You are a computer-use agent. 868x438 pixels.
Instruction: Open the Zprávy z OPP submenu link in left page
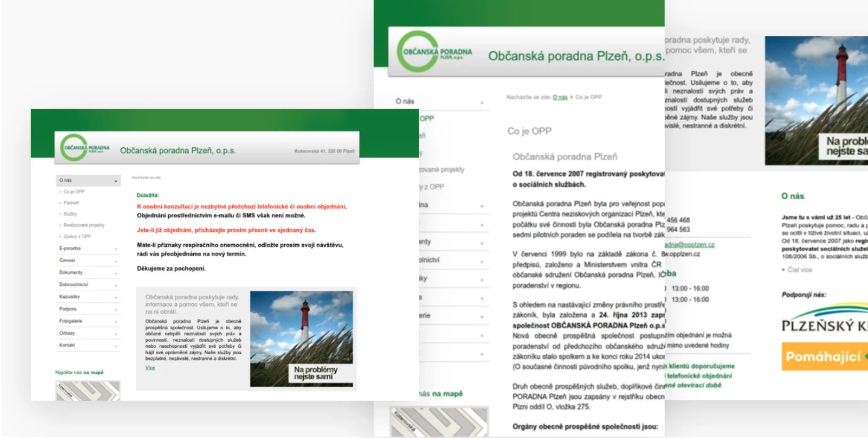click(77, 237)
